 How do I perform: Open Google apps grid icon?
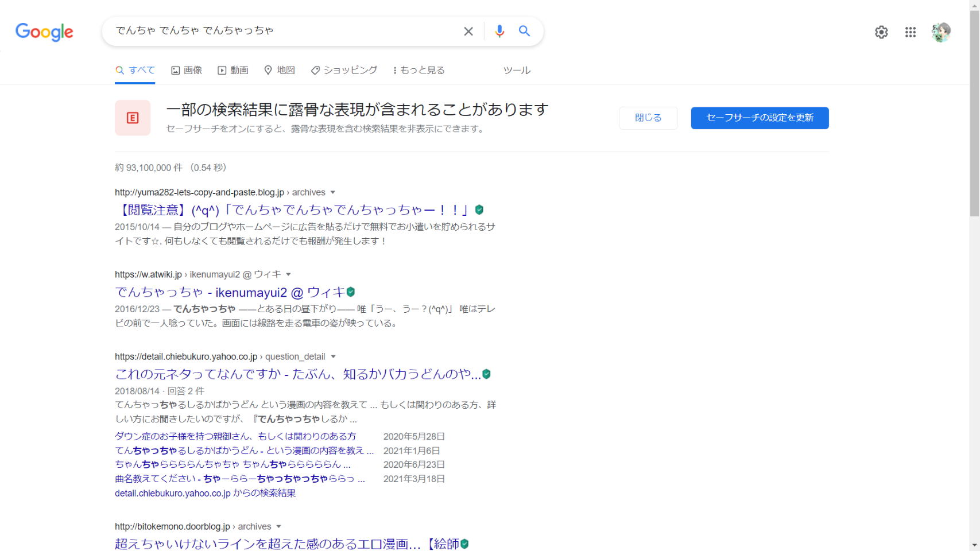coord(911,32)
